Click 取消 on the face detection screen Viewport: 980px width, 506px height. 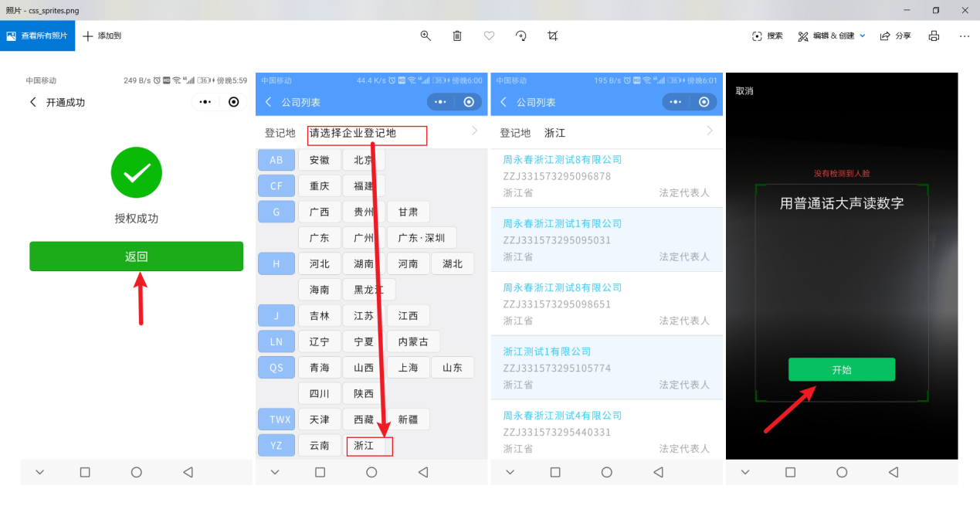744,91
